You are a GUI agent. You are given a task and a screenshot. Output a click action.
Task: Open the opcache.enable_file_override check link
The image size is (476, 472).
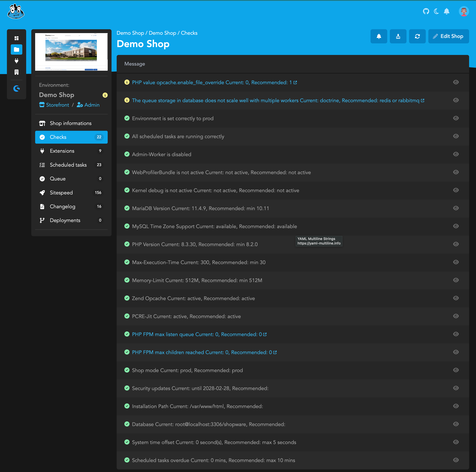[214, 82]
